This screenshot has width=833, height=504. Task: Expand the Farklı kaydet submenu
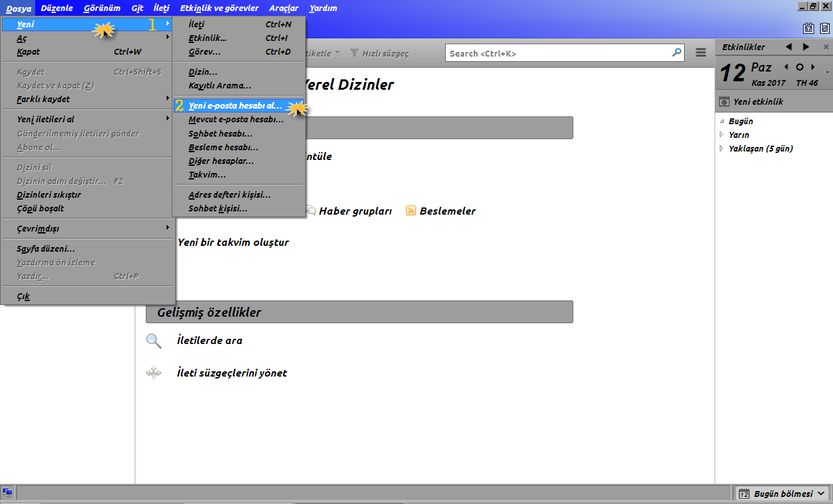[x=88, y=99]
